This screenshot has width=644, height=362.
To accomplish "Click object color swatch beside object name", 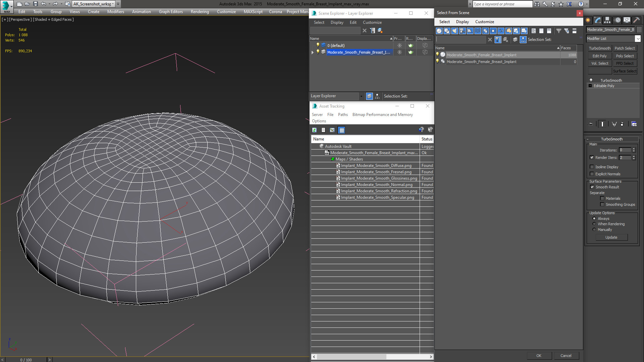I will point(639,29).
